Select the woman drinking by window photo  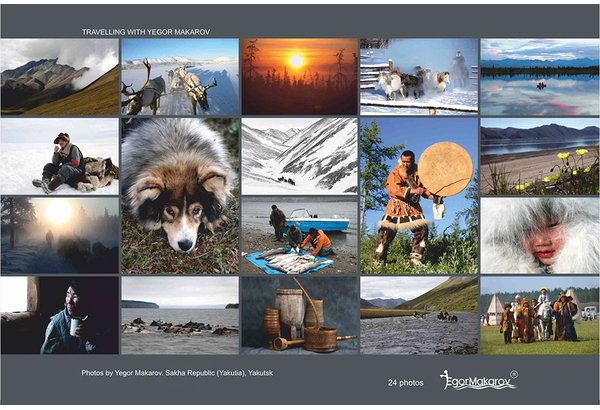point(60,315)
